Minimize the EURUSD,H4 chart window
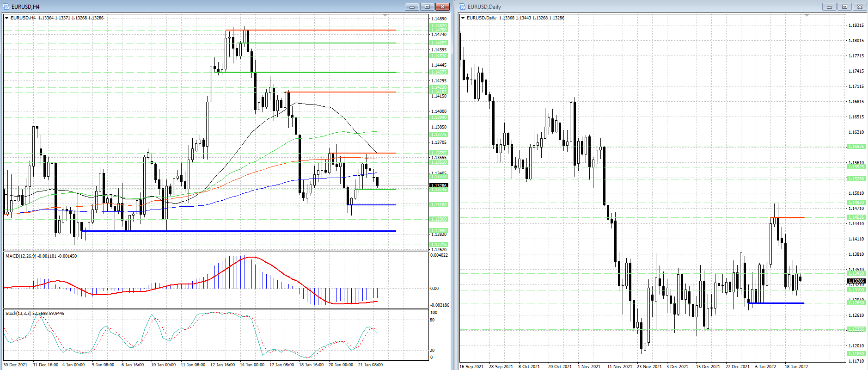 (x=412, y=6)
